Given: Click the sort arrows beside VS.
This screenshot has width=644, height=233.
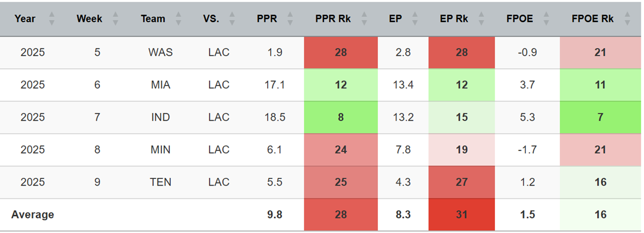Looking at the screenshot, I should tap(232, 19).
